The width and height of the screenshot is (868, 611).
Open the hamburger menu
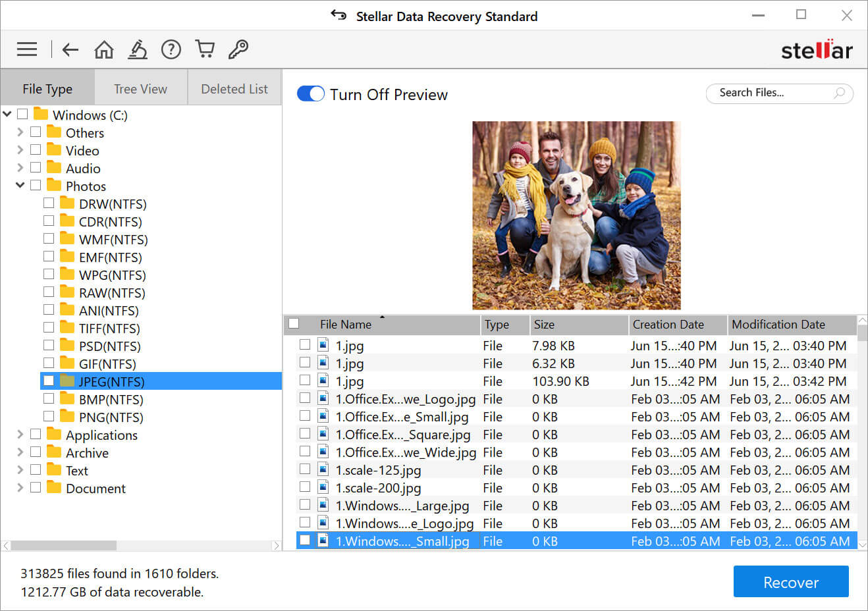tap(26, 49)
